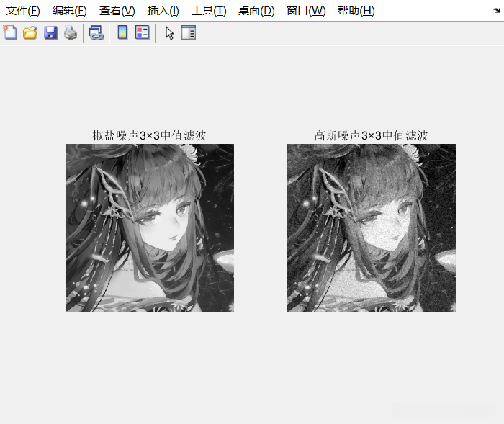Open the 桌面(D) menu
The height and width of the screenshot is (424, 504).
[x=256, y=11]
